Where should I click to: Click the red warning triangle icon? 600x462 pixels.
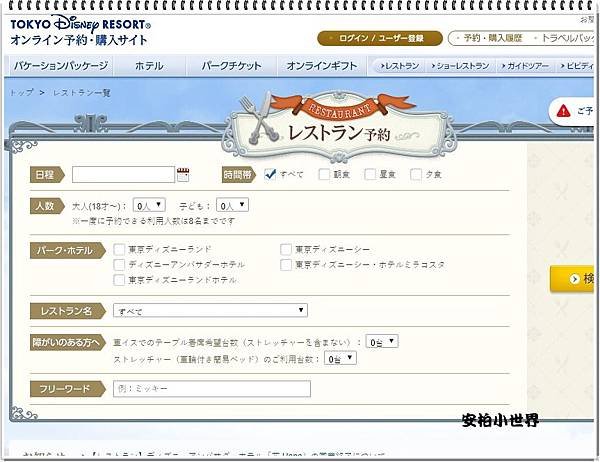click(x=563, y=111)
